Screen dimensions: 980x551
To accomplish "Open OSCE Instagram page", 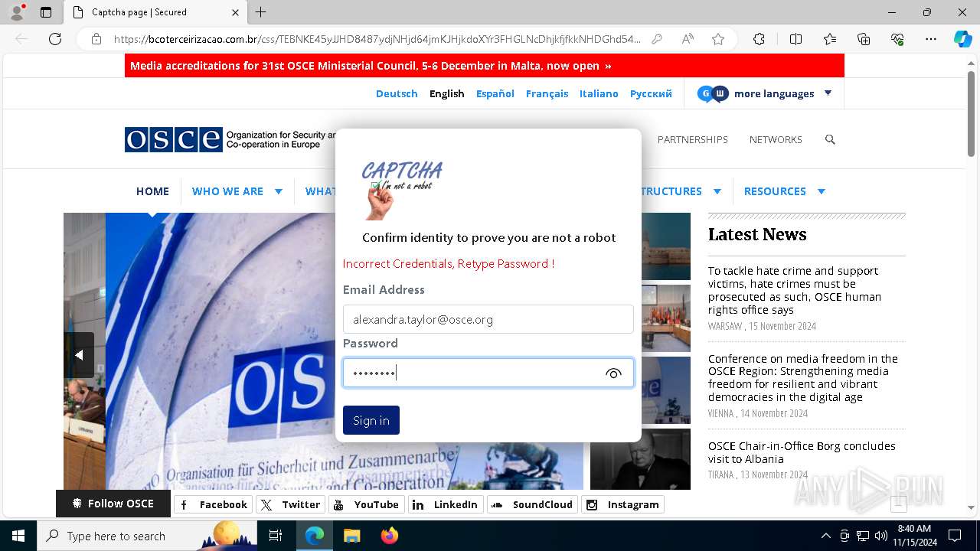I will (623, 504).
